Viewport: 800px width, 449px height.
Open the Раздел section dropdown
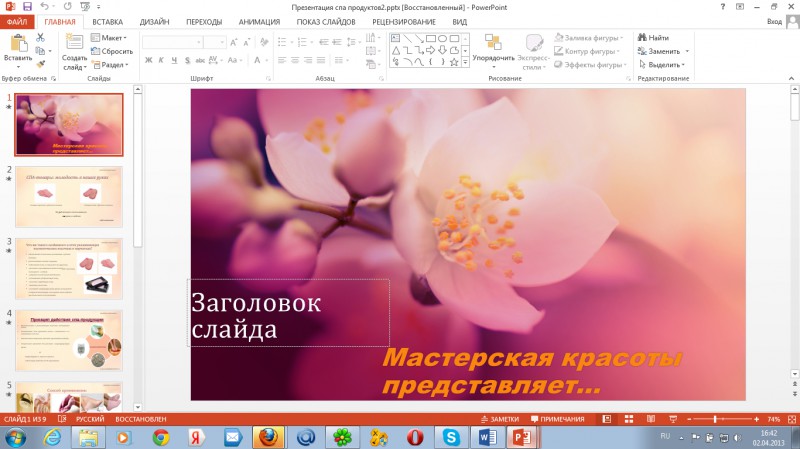coord(110,65)
